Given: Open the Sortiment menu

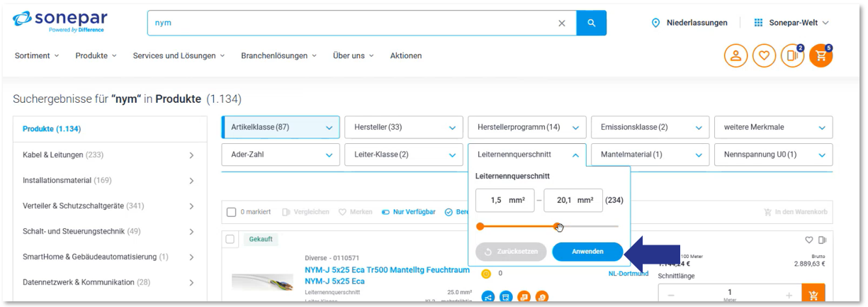Looking at the screenshot, I should tap(37, 55).
